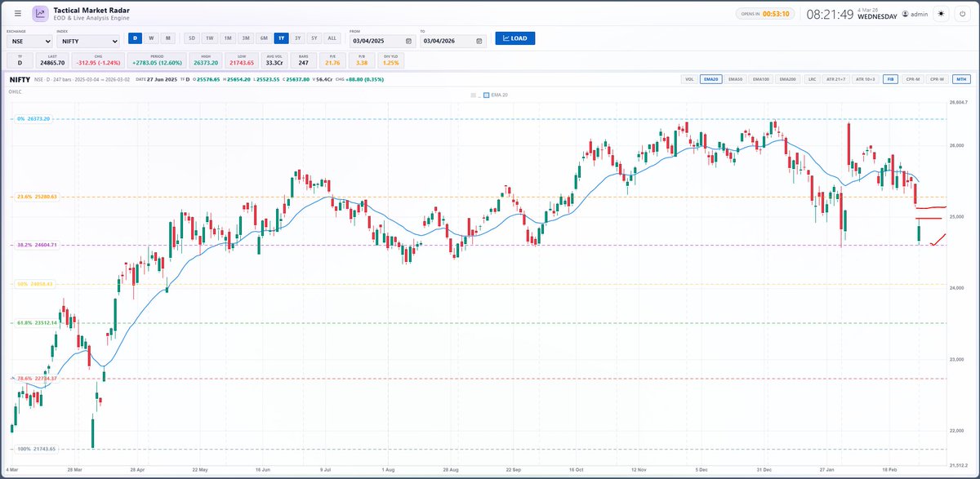Toggle the VOL indicator
The height and width of the screenshot is (479, 980).
(688, 79)
